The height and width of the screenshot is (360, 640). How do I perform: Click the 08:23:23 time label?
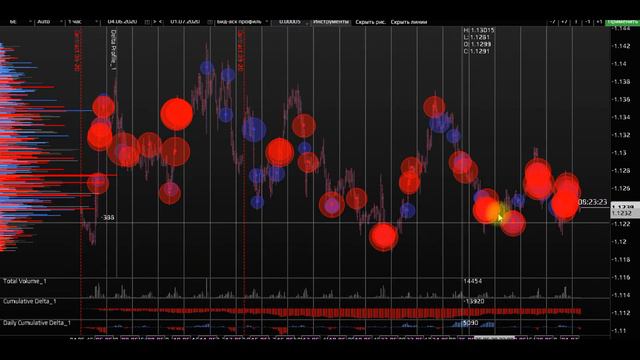coord(593,202)
